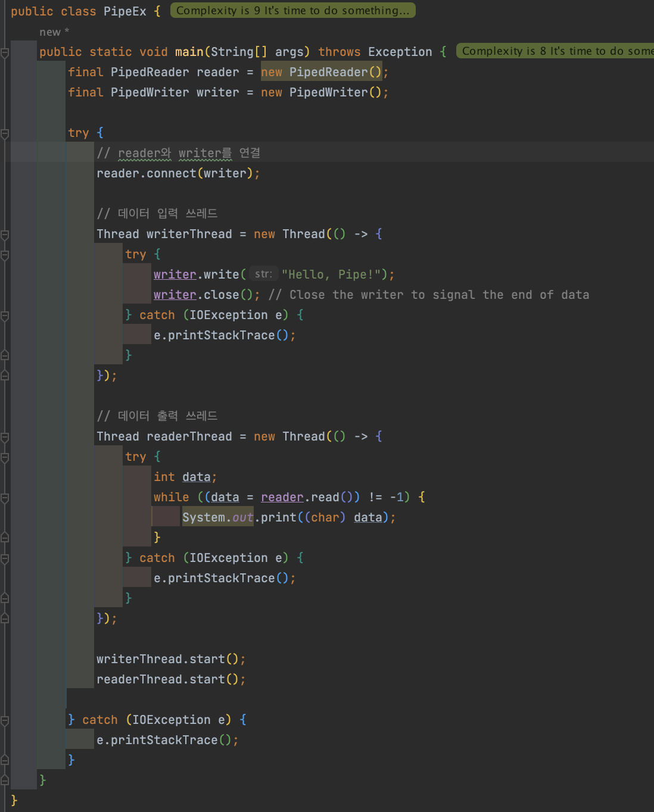Collapse the main method using its gutter fold marker
The height and width of the screenshot is (812, 654).
click(5, 52)
